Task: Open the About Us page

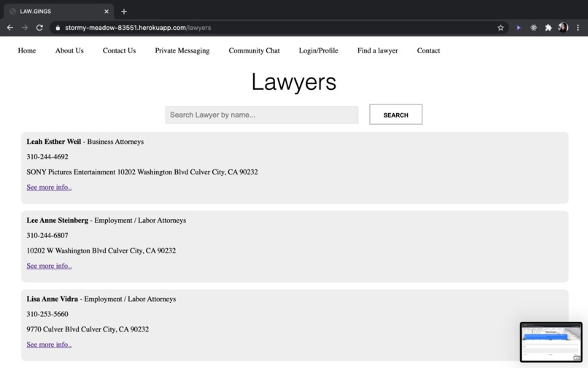Action: click(69, 50)
